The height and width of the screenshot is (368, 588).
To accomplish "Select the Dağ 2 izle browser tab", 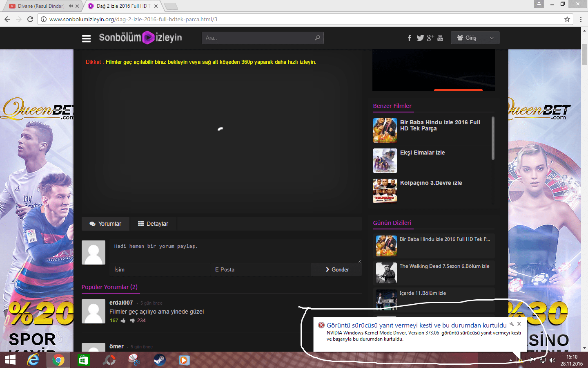I will click(x=123, y=6).
